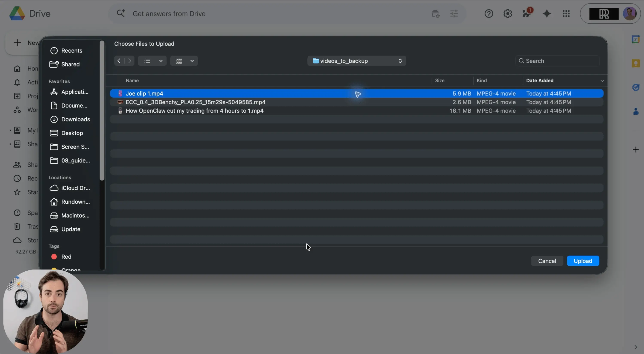Click the forward navigation arrow in file dialog
The width and height of the screenshot is (644, 354).
coord(130,61)
